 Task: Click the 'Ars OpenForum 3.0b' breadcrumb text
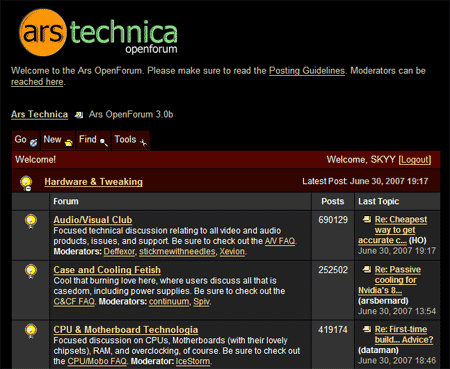(131, 114)
